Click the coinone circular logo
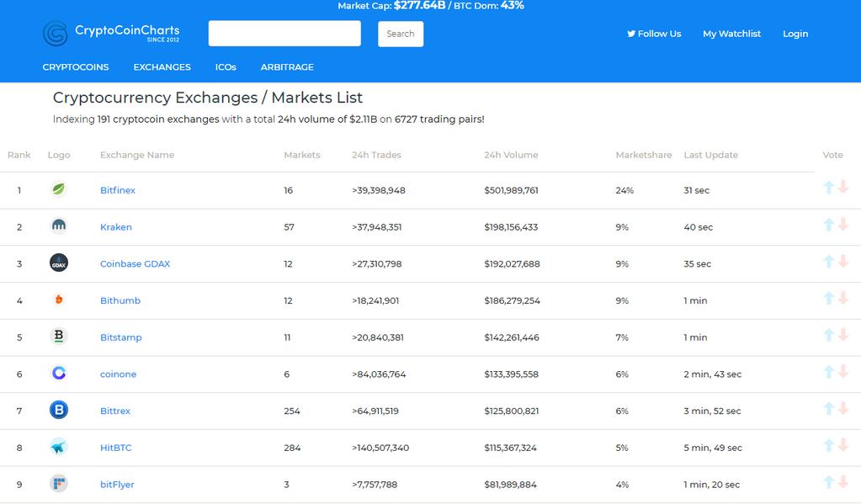This screenshot has width=861, height=504. coord(59,374)
